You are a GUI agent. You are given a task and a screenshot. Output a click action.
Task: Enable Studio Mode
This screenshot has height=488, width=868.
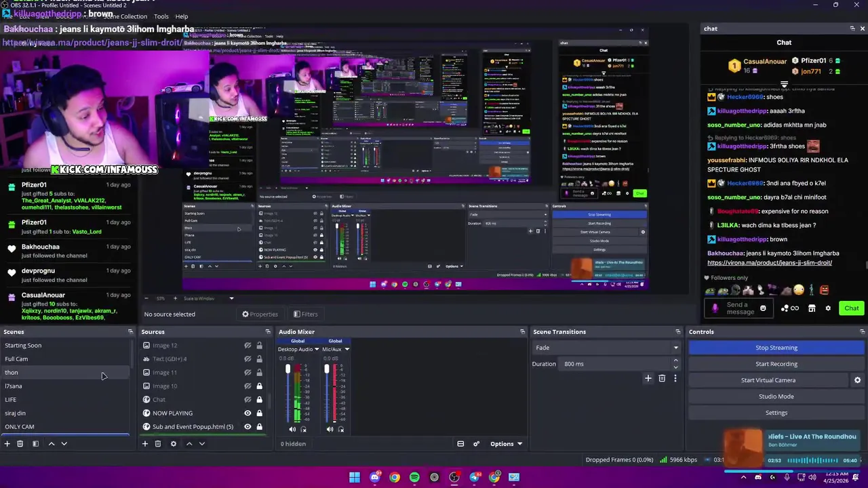776,396
